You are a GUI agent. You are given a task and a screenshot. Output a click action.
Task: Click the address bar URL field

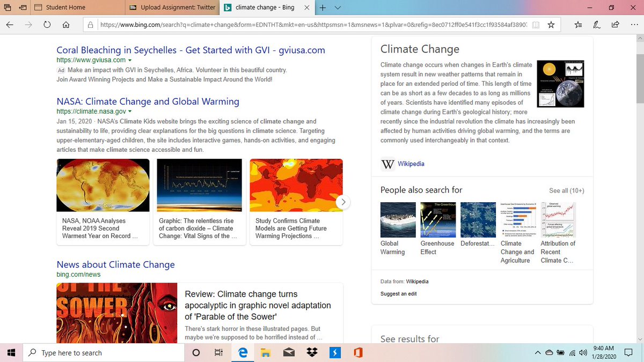(x=313, y=25)
